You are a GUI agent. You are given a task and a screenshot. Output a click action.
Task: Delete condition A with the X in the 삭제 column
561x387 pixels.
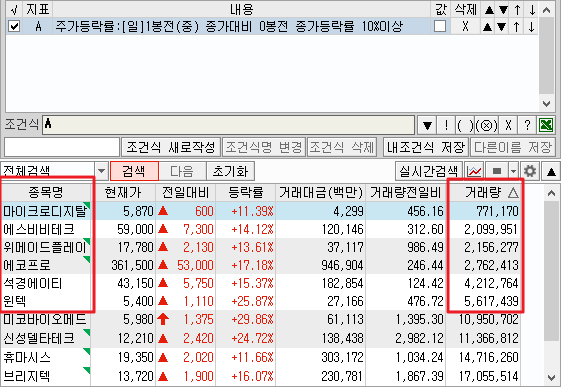465,26
